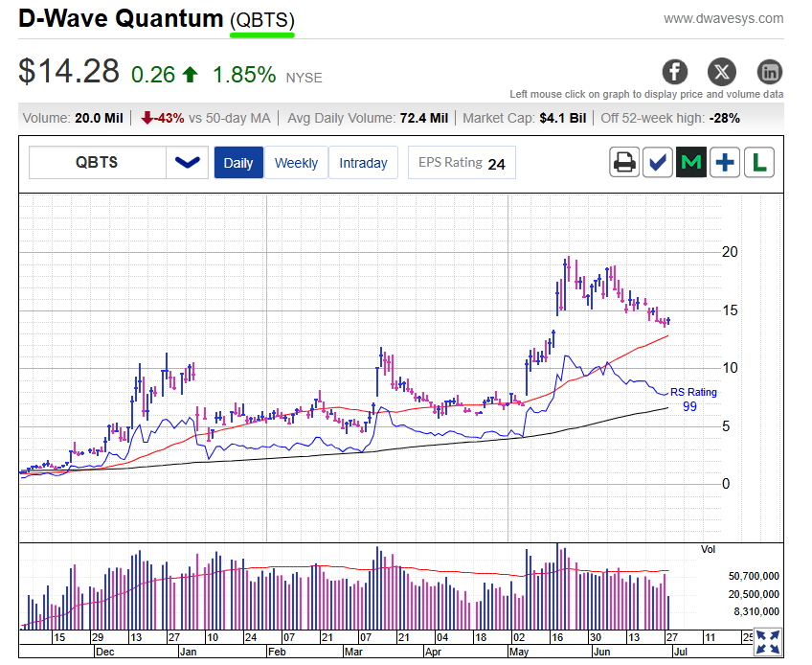This screenshot has width=812, height=665.
Task: Click the Avg Daily Volume 72.4 Mil value
Action: pyautogui.click(x=423, y=118)
